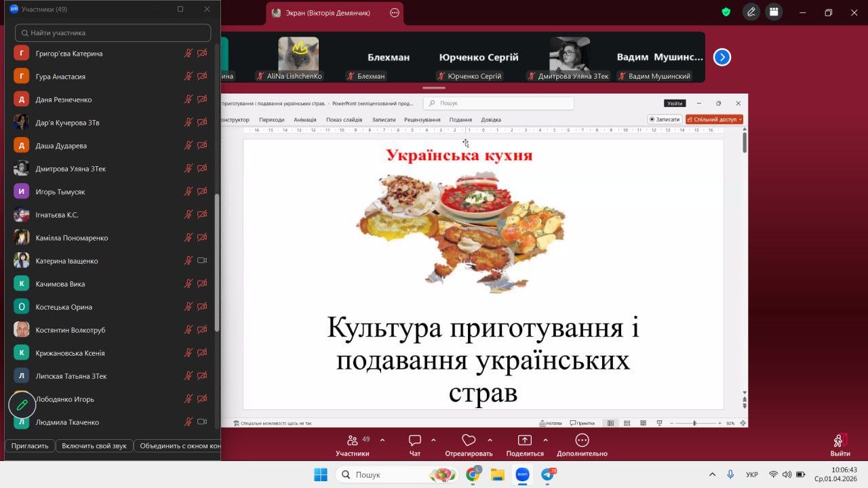Viewport: 868px width, 488px height.
Task: Click the Выйти leave meeting icon
Action: pos(840,441)
